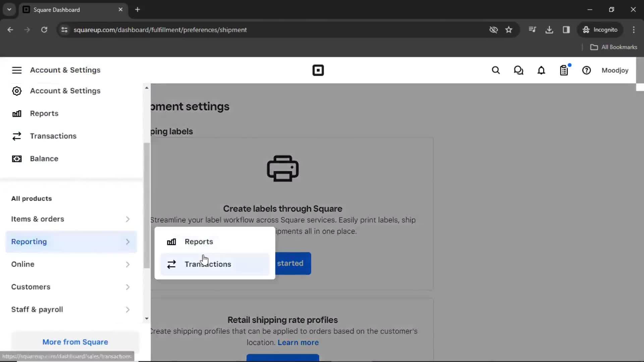Click the sidebar scrollbar up arrow
The image size is (644, 362).
[147, 88]
